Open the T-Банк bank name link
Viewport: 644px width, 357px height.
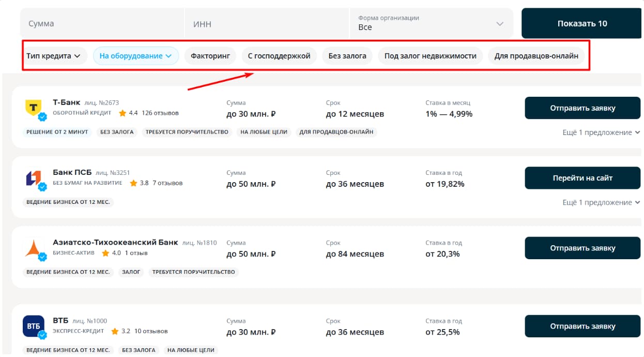pyautogui.click(x=67, y=102)
